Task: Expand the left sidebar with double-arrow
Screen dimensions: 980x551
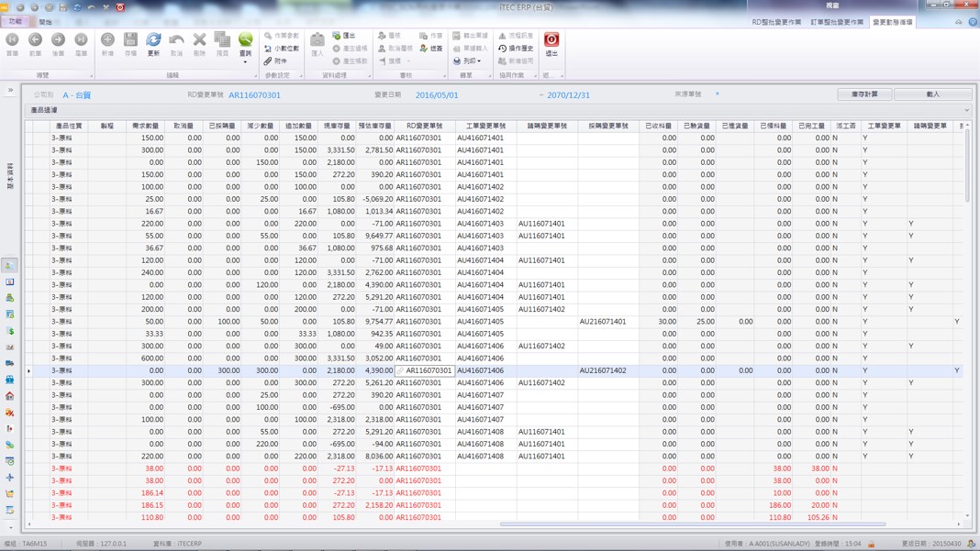Action: [10, 90]
